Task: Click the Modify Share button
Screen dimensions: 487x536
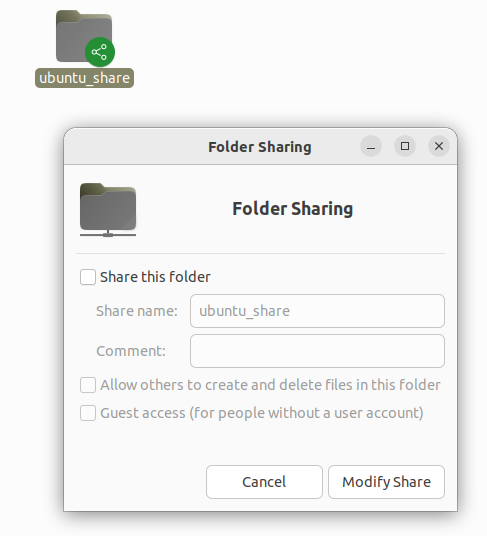Action: (386, 482)
